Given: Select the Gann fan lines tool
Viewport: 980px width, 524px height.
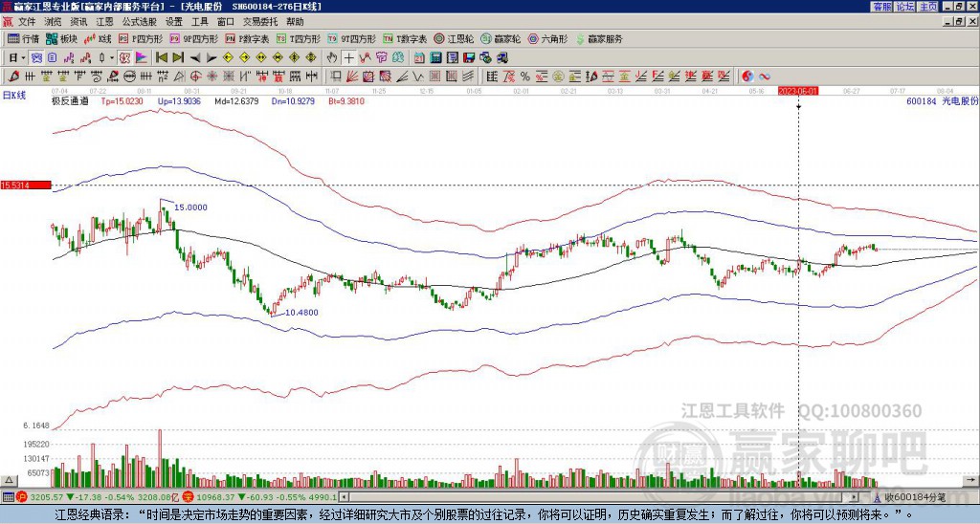Looking at the screenshot, I should tap(352, 76).
